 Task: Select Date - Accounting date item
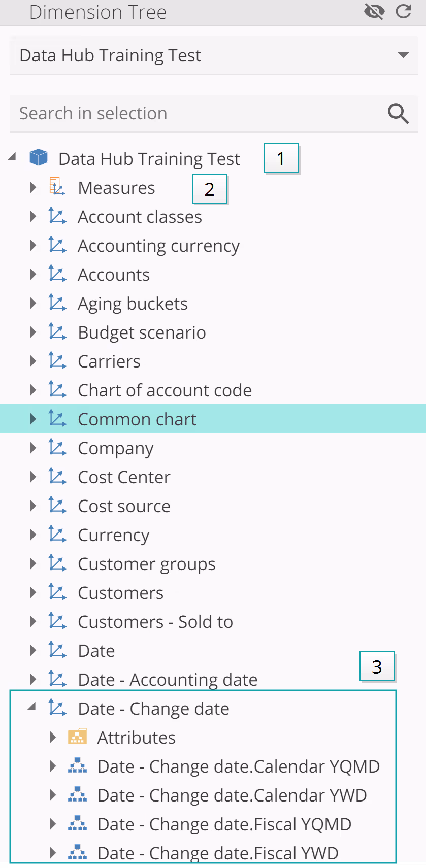coord(168,680)
